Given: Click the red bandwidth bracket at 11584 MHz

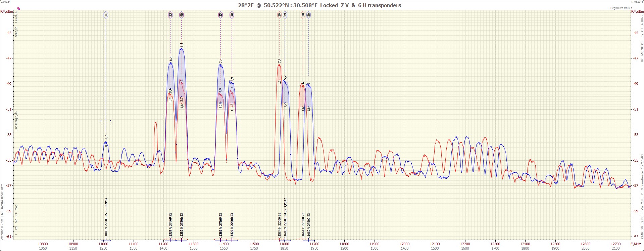Looking at the screenshot, I should tap(279, 240).
